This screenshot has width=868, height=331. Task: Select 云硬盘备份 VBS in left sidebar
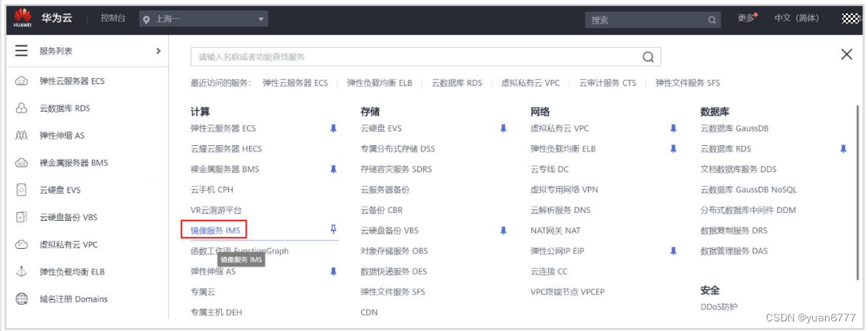tap(68, 218)
